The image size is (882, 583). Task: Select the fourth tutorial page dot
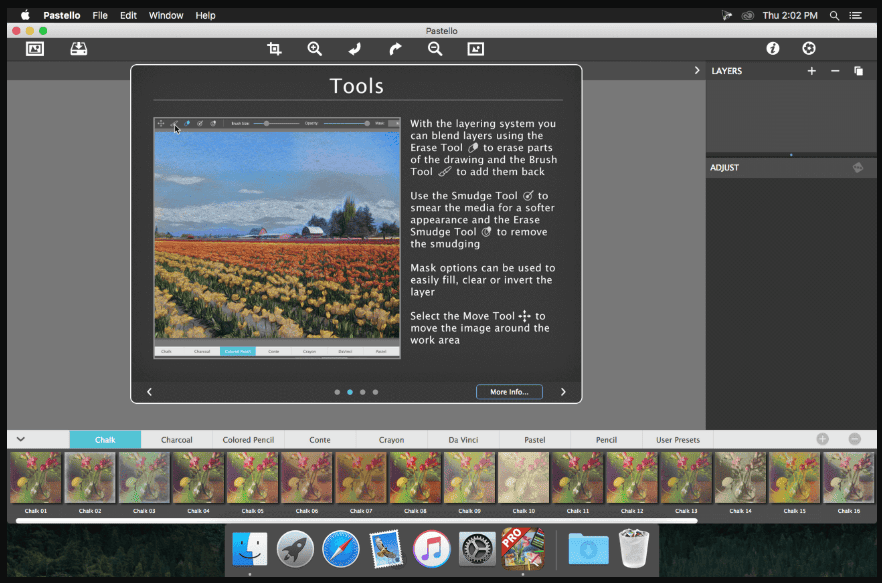(375, 392)
